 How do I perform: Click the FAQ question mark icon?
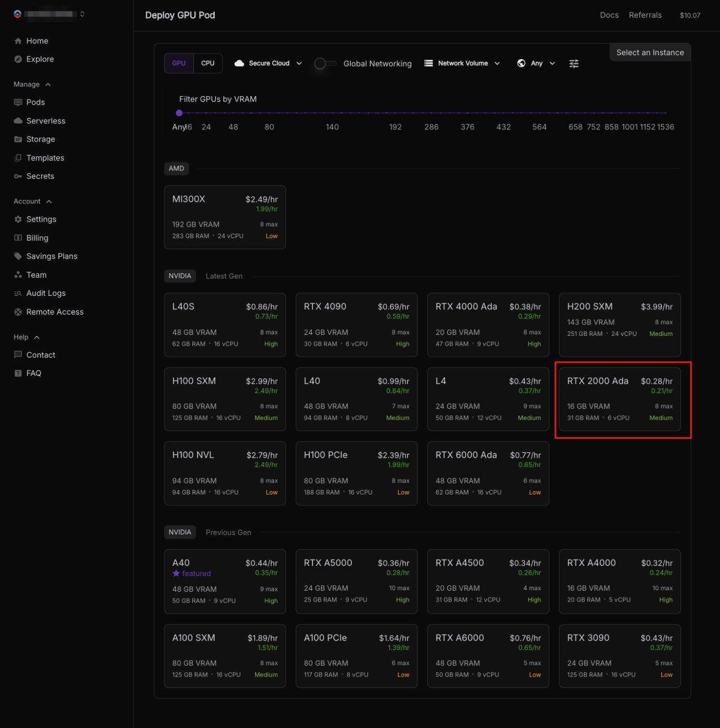tap(18, 373)
